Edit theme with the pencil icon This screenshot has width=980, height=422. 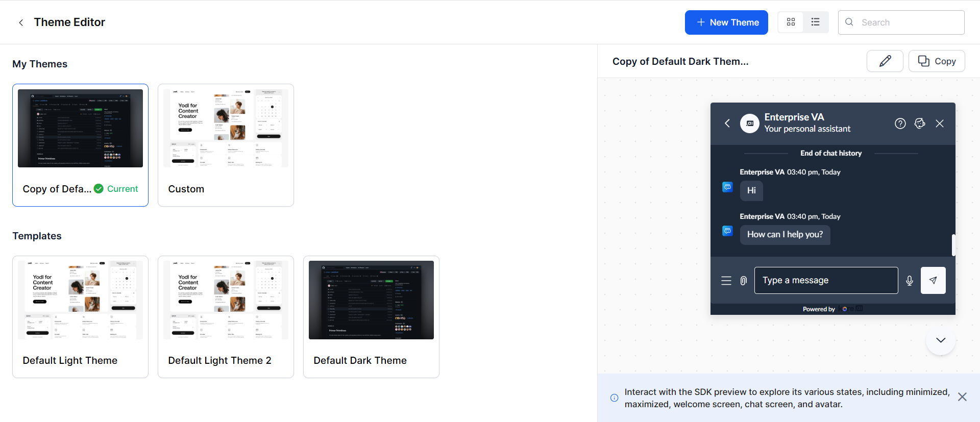(885, 61)
